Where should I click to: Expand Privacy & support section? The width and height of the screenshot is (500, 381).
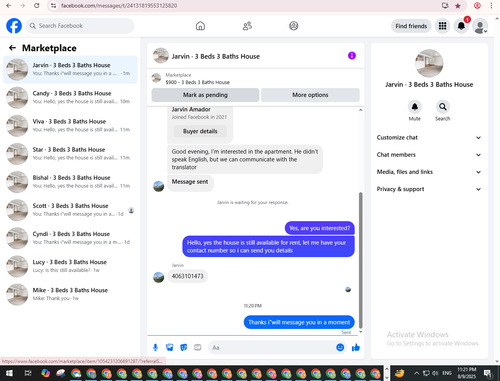(x=429, y=189)
